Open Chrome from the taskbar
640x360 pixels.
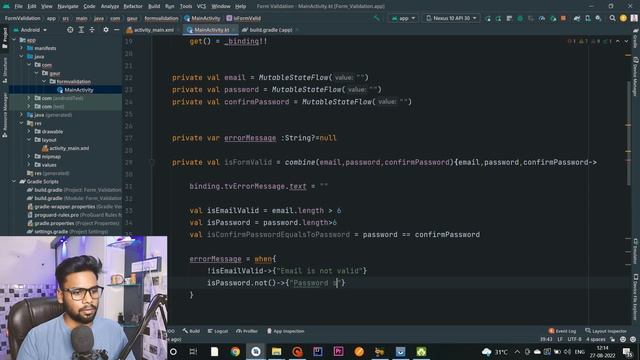(x=235, y=351)
